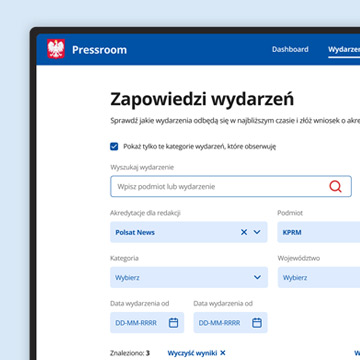Click the 'Zapowiedzi wydarzeń' heading
The width and height of the screenshot is (360, 360).
point(202,99)
